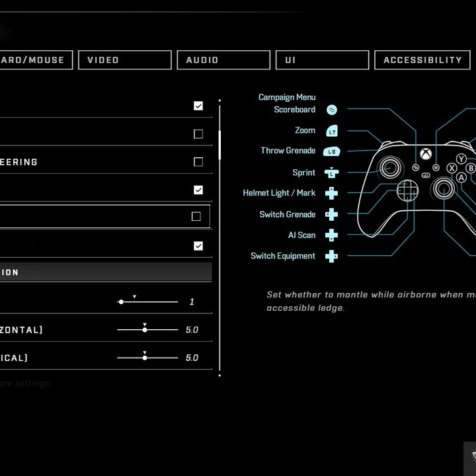Viewport: 476px width, 476px height.
Task: Go to the UI settings tab
Action: click(322, 59)
